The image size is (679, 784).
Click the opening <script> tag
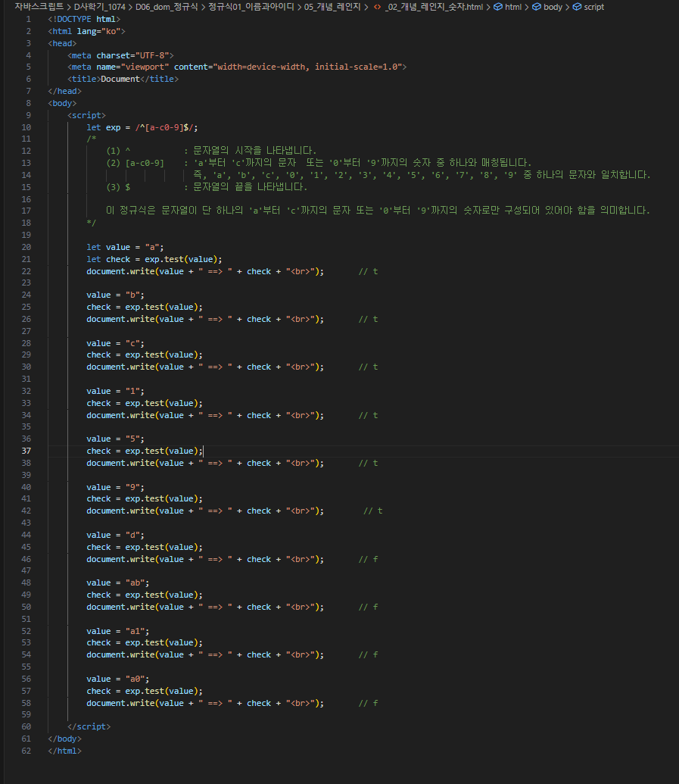(x=86, y=115)
